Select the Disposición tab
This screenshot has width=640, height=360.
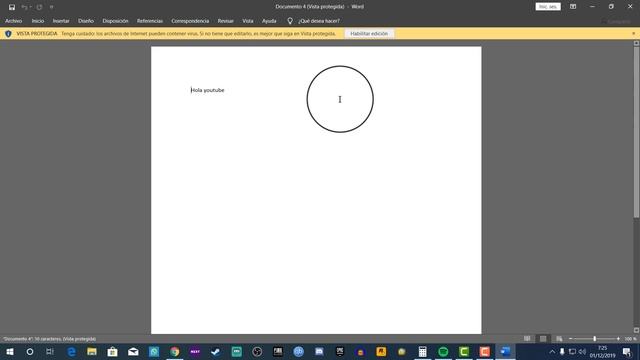click(115, 21)
